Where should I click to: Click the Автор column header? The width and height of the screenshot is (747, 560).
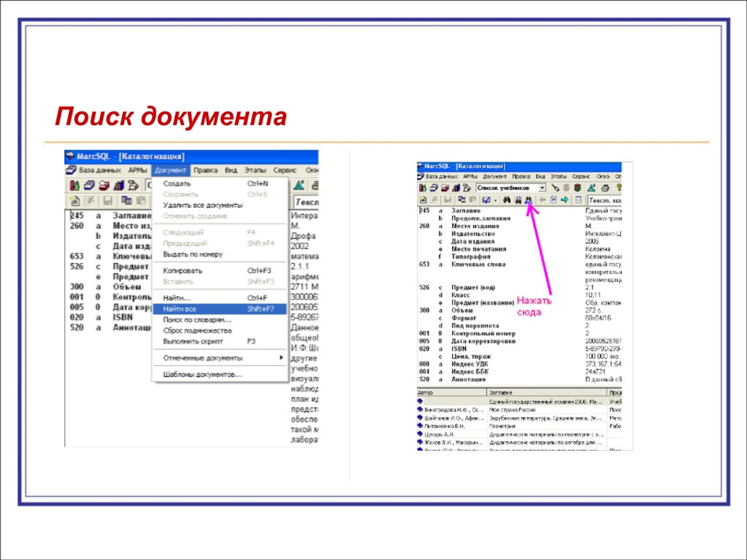click(452, 392)
